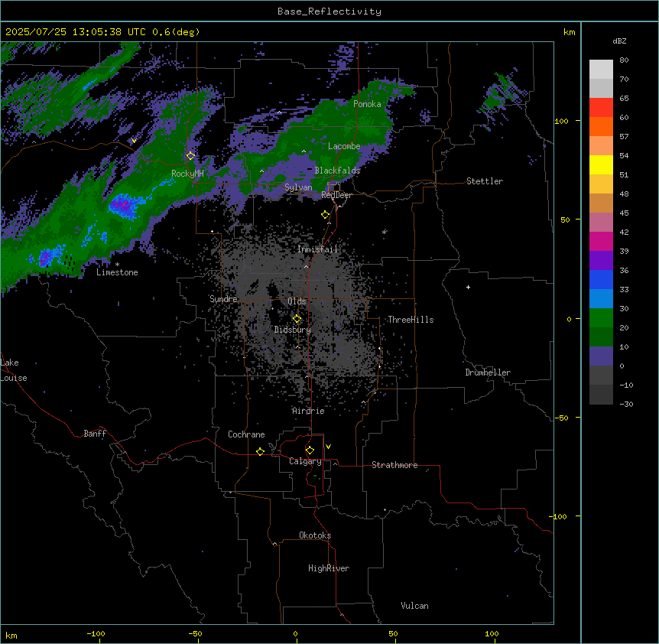This screenshot has height=644, width=659.
Task: Click the Blackfalds city label
Action: 337,171
